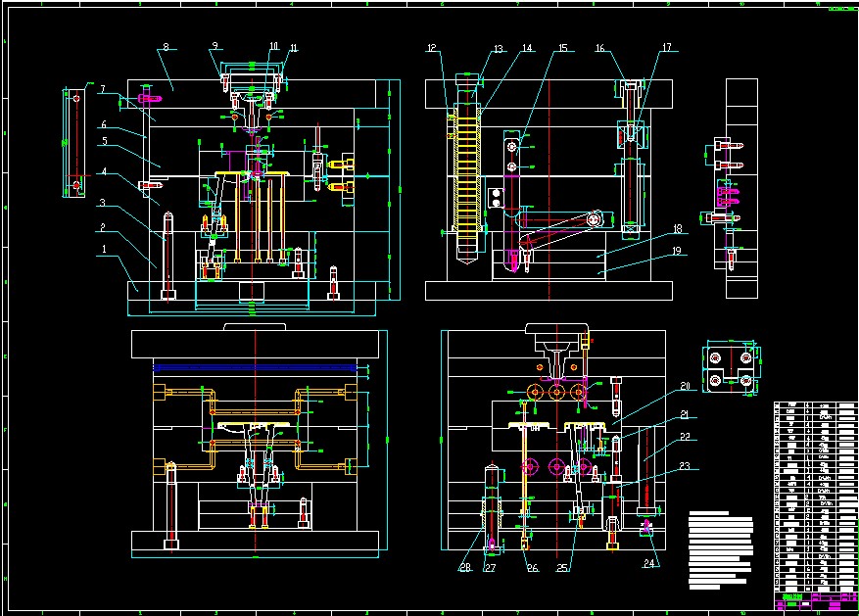Image resolution: width=859 pixels, height=616 pixels.
Task: Click the callout number 24
Action: (x=649, y=563)
